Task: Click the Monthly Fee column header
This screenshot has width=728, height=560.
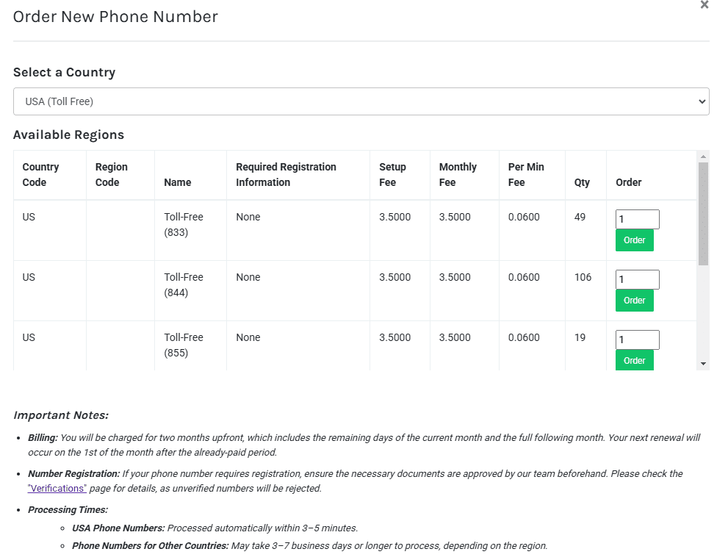Action: 458,175
